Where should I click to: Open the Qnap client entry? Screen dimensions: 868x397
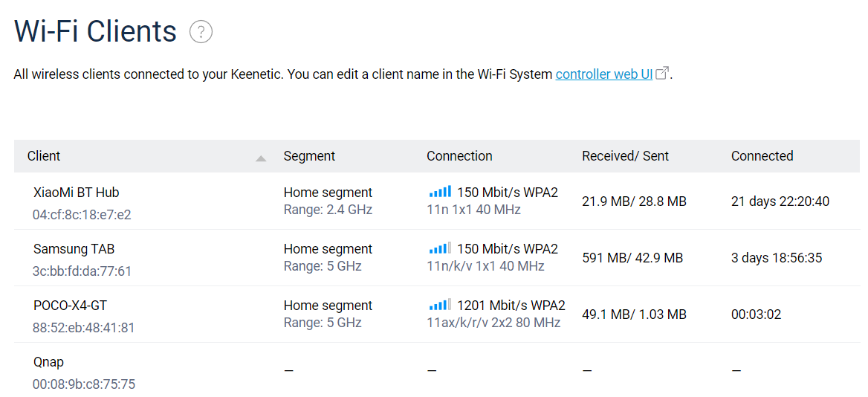pos(48,362)
